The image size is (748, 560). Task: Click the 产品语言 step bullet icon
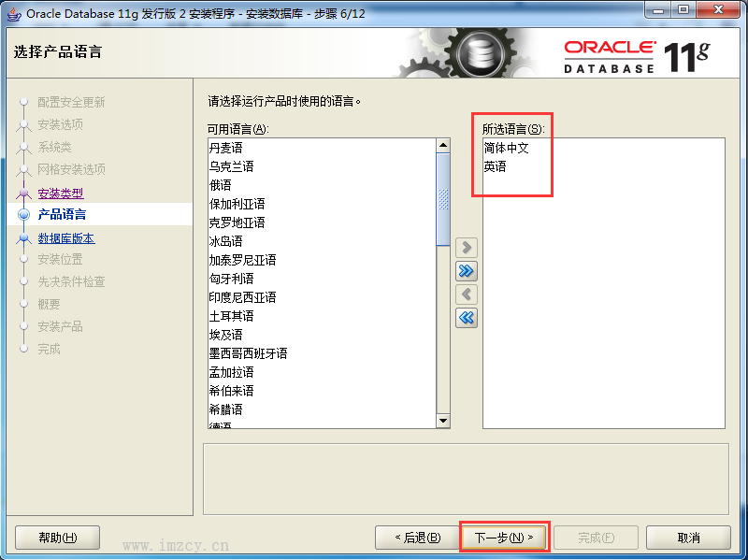(x=24, y=215)
